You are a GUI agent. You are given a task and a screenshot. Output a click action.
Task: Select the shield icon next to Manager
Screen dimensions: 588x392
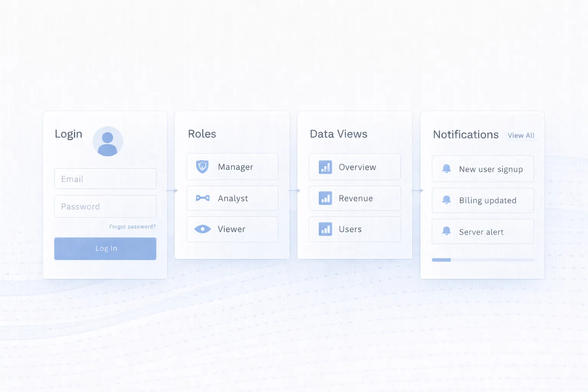(x=203, y=167)
